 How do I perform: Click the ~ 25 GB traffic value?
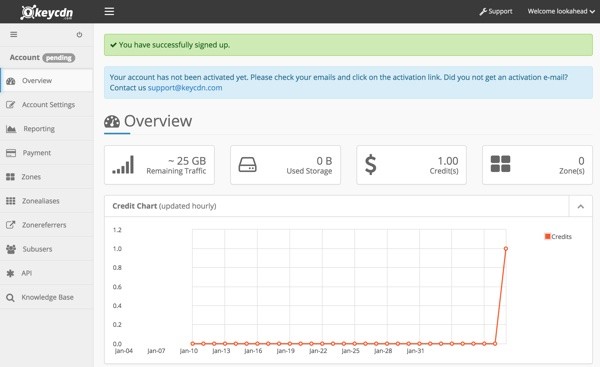(x=187, y=161)
